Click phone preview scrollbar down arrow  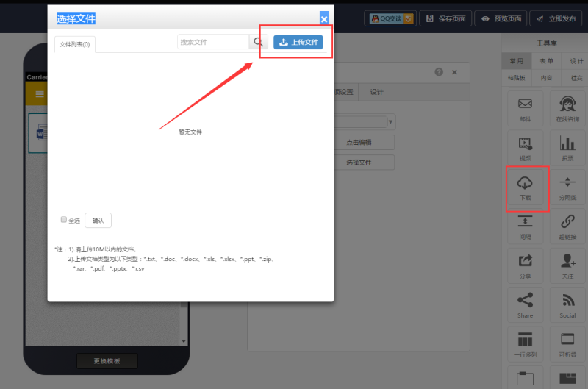(x=183, y=341)
